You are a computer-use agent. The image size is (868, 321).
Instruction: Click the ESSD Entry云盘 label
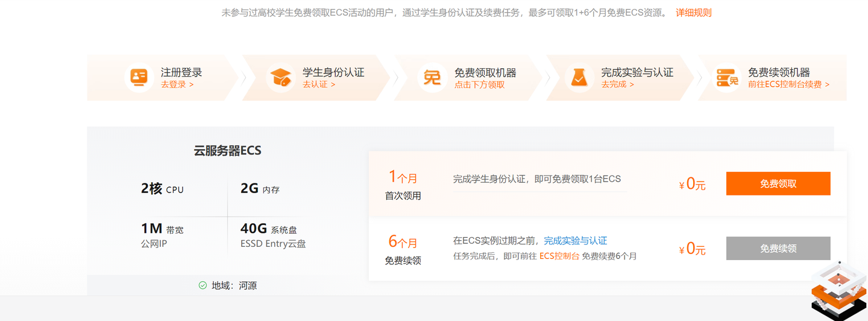click(x=273, y=244)
